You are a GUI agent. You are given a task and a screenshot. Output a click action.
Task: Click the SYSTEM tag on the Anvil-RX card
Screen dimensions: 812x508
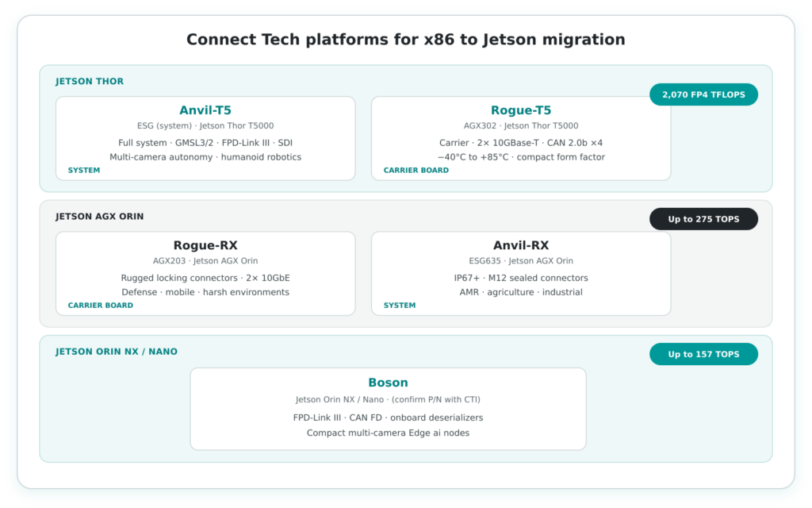point(400,306)
